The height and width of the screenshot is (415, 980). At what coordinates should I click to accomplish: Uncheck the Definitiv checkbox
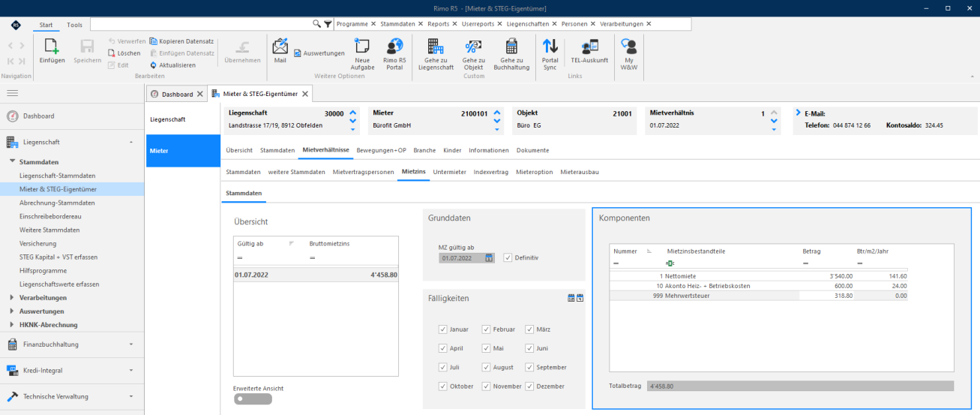pos(508,257)
